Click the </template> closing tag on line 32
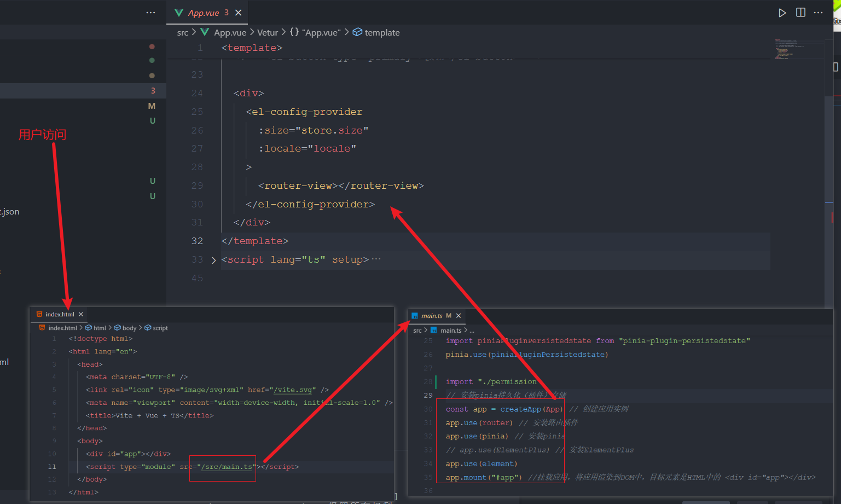Viewport: 841px width, 504px height. (255, 241)
